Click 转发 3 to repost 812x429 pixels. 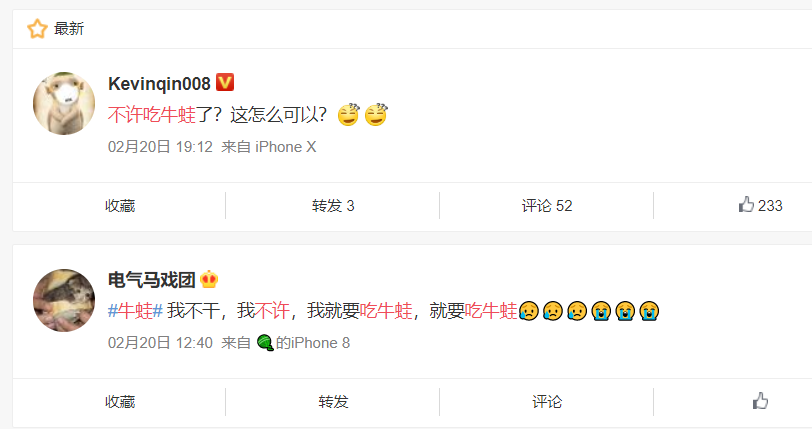(x=333, y=206)
